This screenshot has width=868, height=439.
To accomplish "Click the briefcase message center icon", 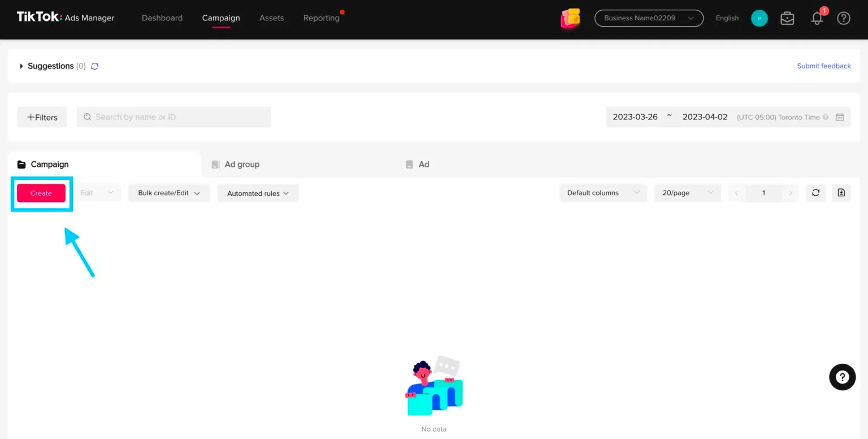I will [x=787, y=18].
